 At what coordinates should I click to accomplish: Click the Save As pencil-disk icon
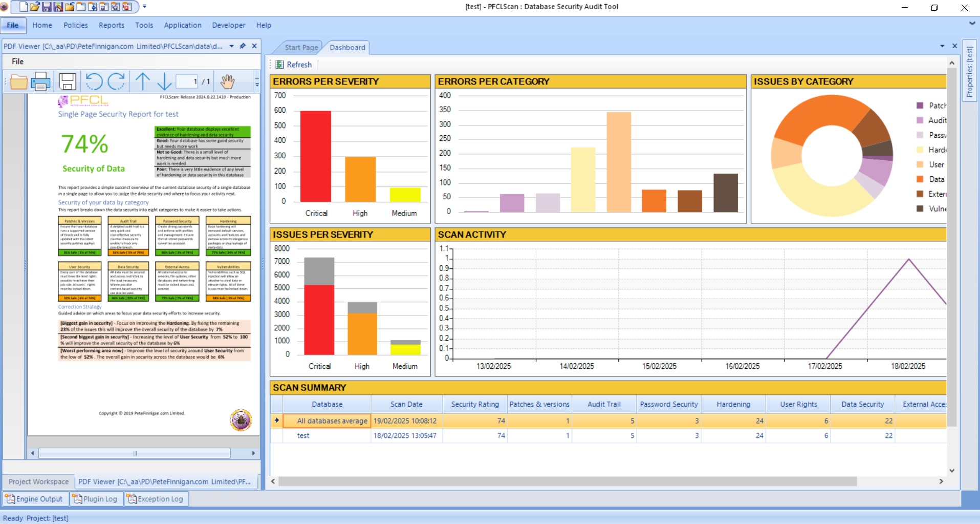[58, 7]
